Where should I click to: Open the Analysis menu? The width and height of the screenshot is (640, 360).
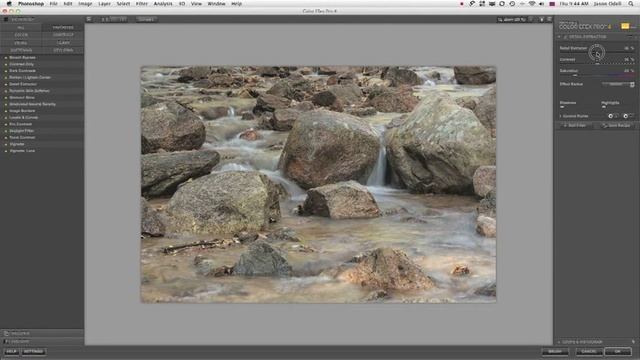163,4
